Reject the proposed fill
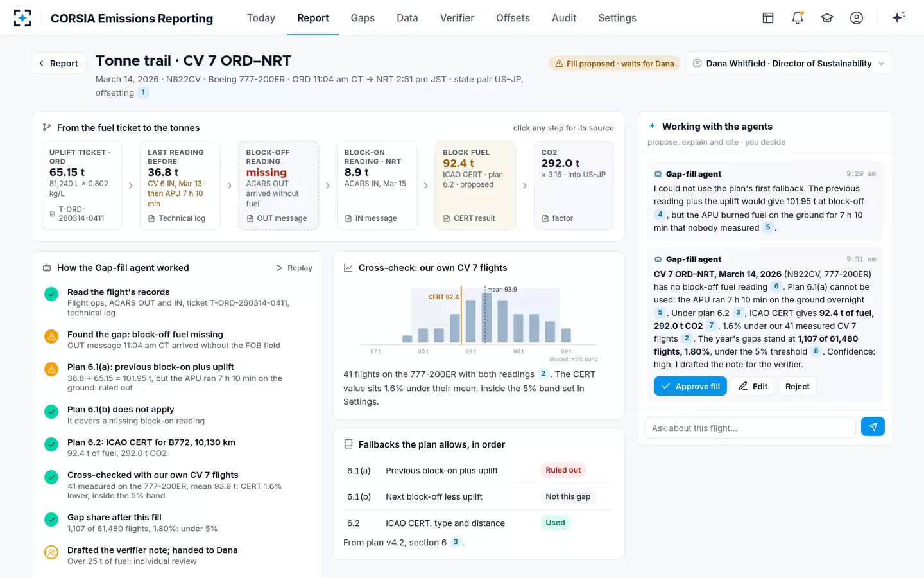 [x=798, y=386]
